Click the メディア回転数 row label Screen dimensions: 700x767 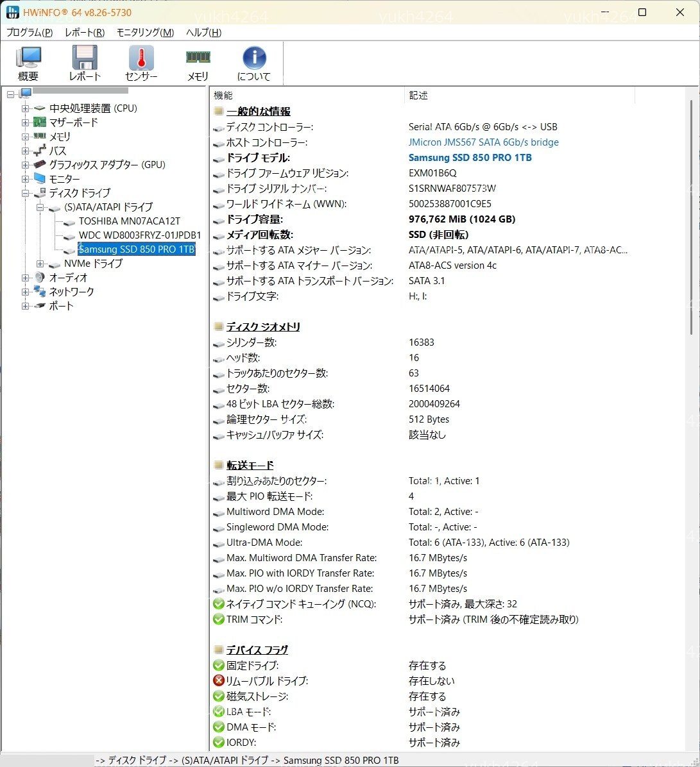(259, 234)
